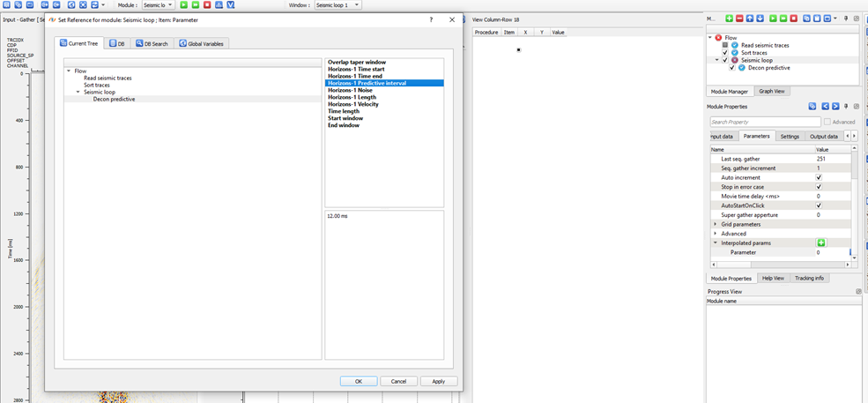The image size is (868, 403).
Task: Click the green run button in the top toolbar
Action: click(184, 4)
